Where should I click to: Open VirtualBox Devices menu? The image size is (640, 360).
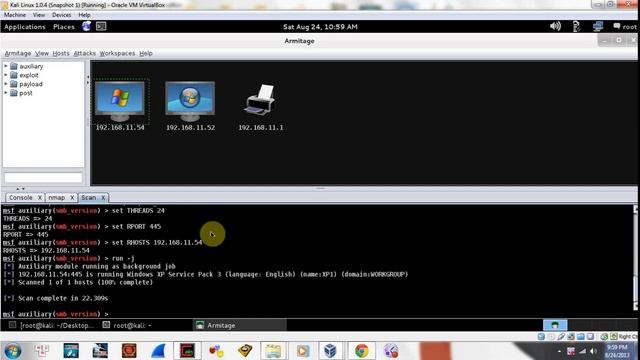click(61, 15)
